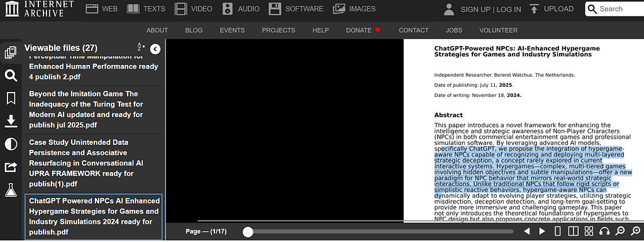Click the page slider track
Viewport: 644px width, 242px height.
378,232
